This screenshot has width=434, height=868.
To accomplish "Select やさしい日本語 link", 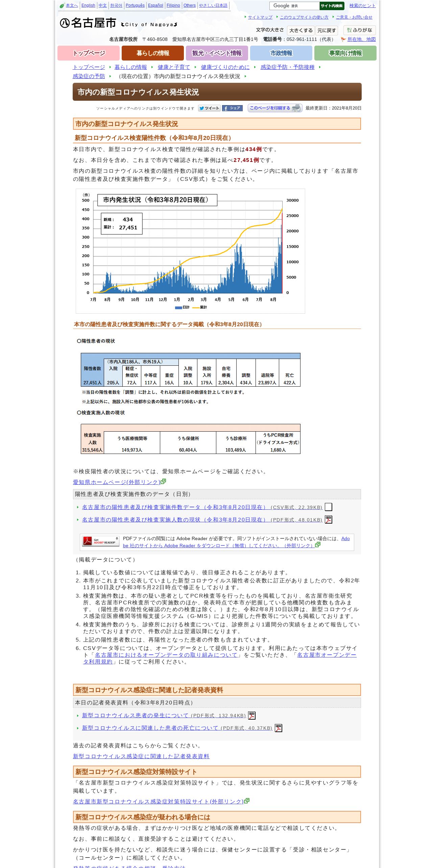I will pyautogui.click(x=213, y=5).
